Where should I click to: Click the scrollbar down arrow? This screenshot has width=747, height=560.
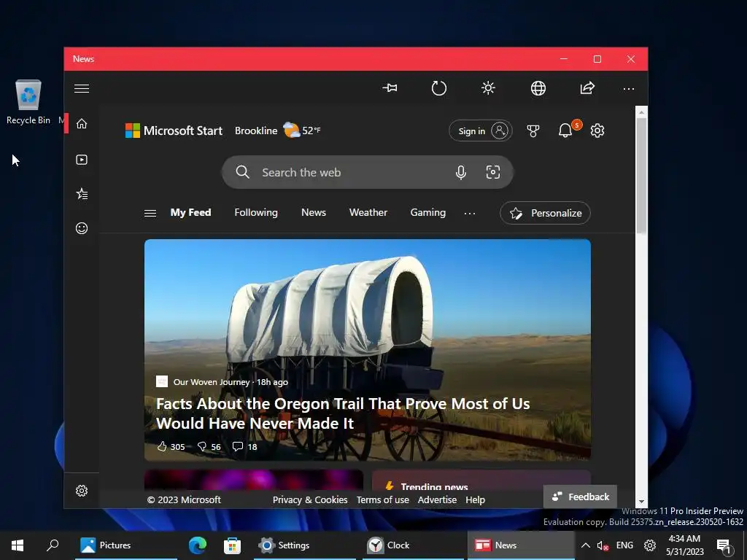pyautogui.click(x=641, y=502)
